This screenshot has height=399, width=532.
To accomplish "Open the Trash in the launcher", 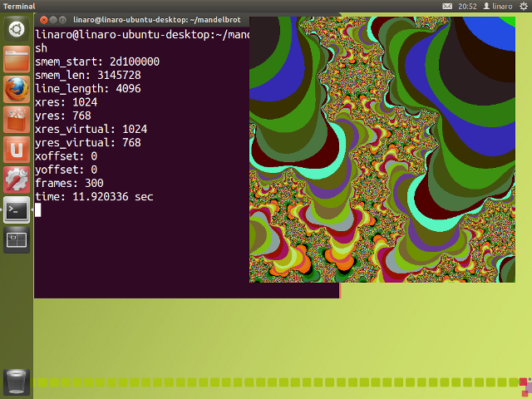I will (x=17, y=381).
